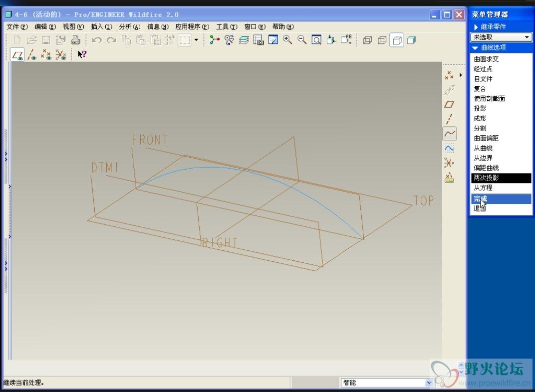Switch to no hidden display

[x=397, y=40]
